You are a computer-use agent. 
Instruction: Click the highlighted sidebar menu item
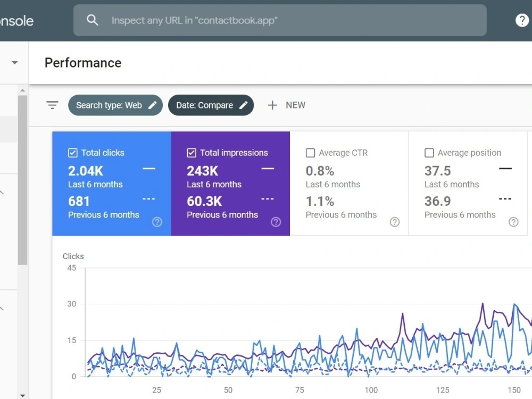[x=9, y=129]
